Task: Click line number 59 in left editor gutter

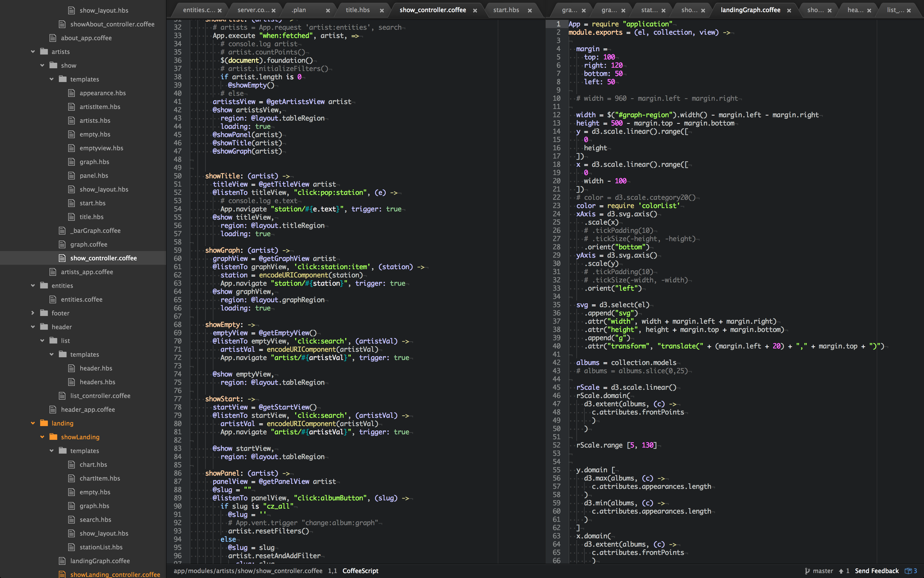Action: click(x=178, y=250)
